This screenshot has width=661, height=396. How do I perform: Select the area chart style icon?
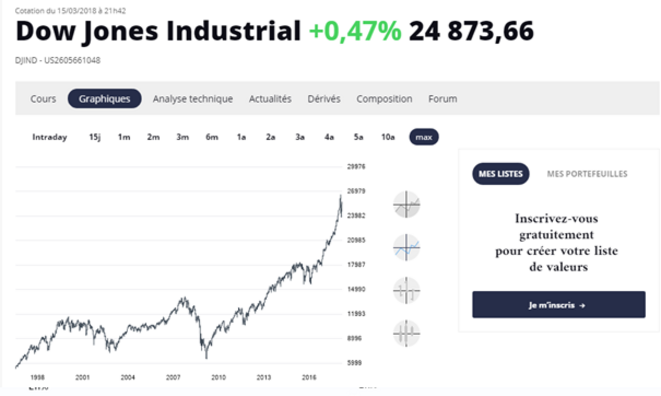[x=406, y=205]
